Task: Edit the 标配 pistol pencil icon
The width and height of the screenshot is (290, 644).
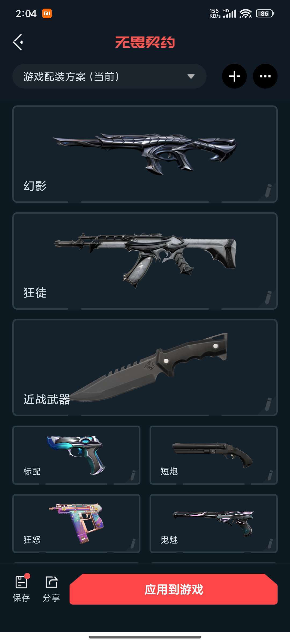Action: pyautogui.click(x=133, y=475)
